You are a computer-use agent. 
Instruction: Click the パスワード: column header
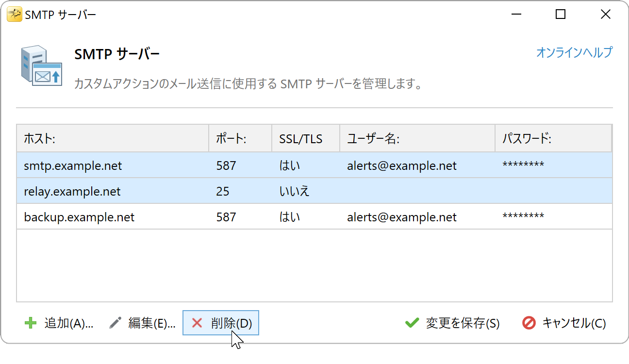pos(553,139)
